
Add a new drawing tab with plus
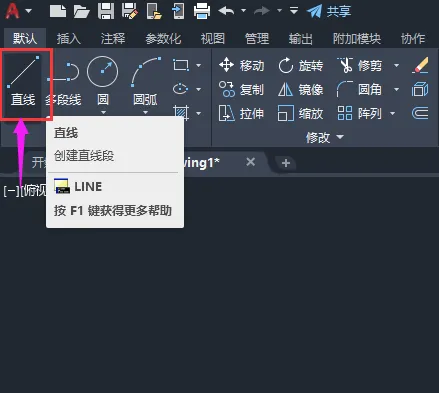286,163
